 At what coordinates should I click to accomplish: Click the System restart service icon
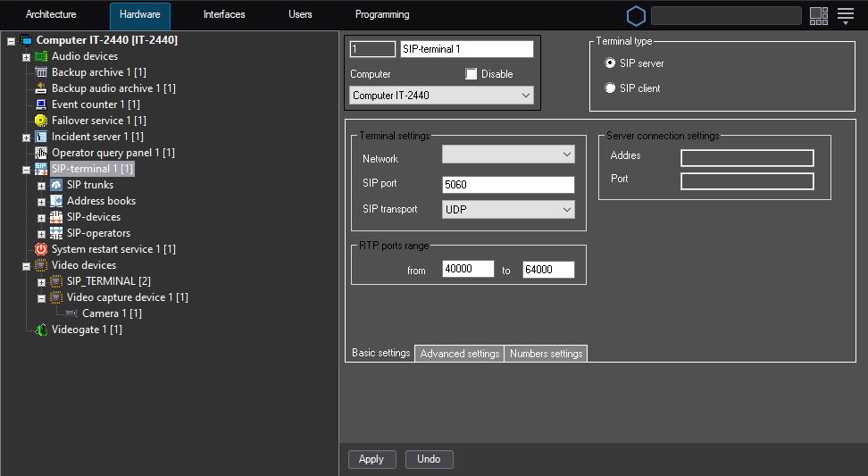coord(41,249)
